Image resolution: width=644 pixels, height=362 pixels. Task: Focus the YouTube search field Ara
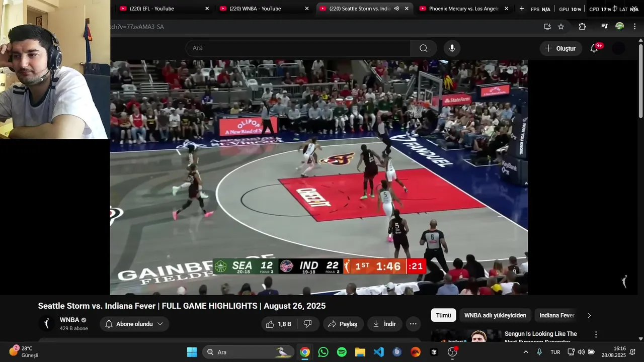(298, 48)
